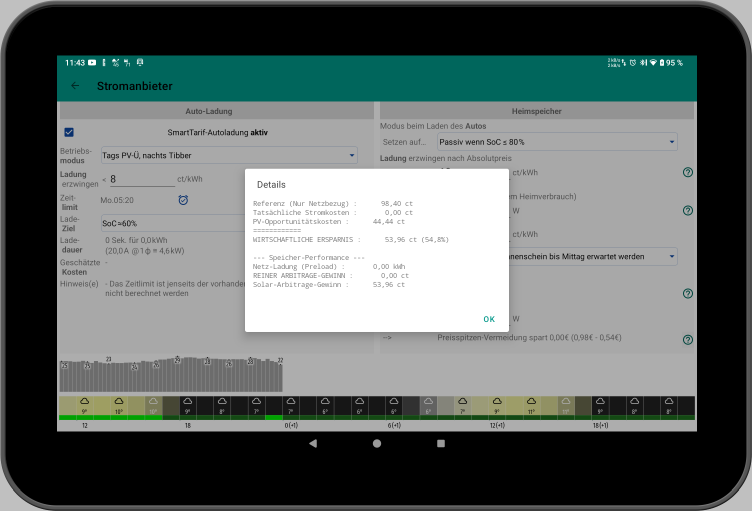
Task: Click 'Ladedauer 0 Sek. für 0,0kWh' text
Action: click(x=136, y=240)
